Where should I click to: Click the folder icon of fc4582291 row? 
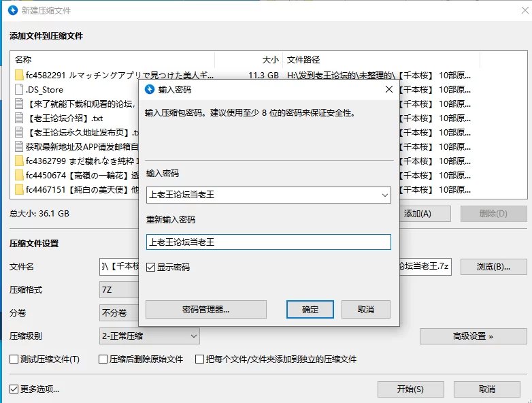tap(19, 75)
